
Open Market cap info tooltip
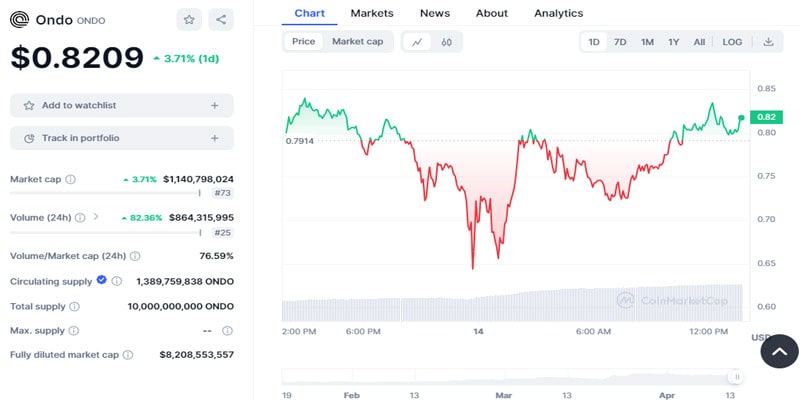(x=71, y=179)
